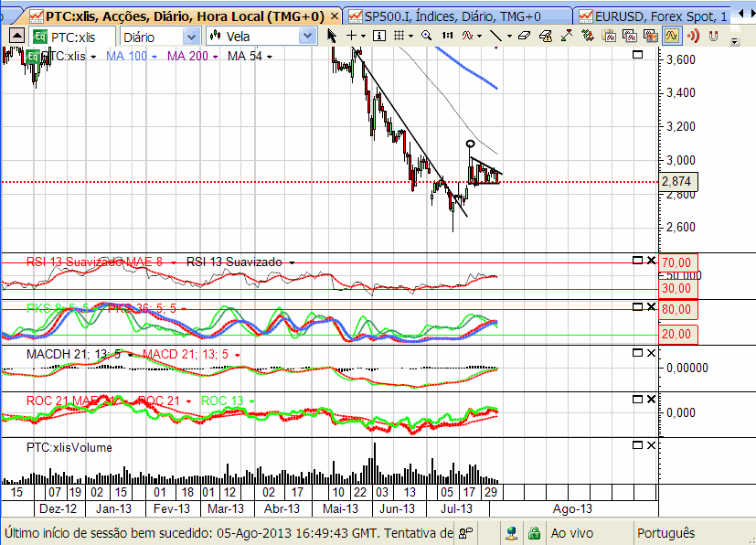Click the add indicator wave icon

click(467, 36)
